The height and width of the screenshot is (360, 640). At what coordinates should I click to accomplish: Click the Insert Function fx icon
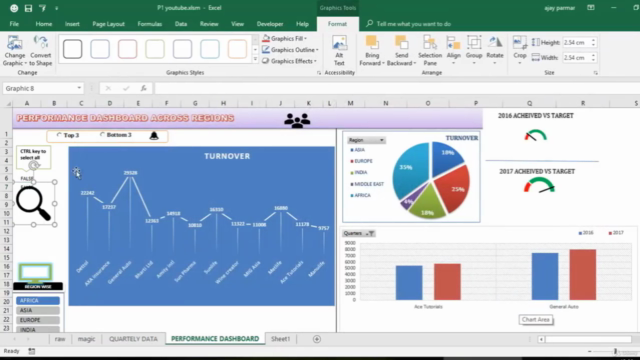pos(144,88)
